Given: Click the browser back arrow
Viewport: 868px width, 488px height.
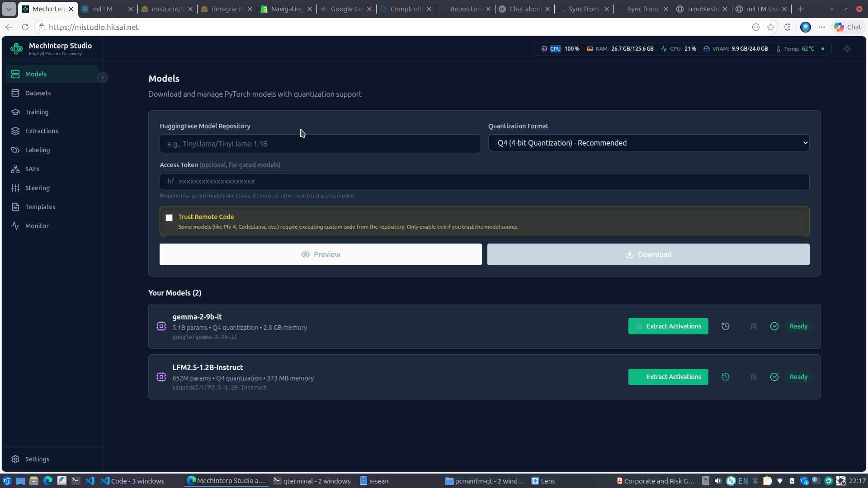Looking at the screenshot, I should click(9, 27).
